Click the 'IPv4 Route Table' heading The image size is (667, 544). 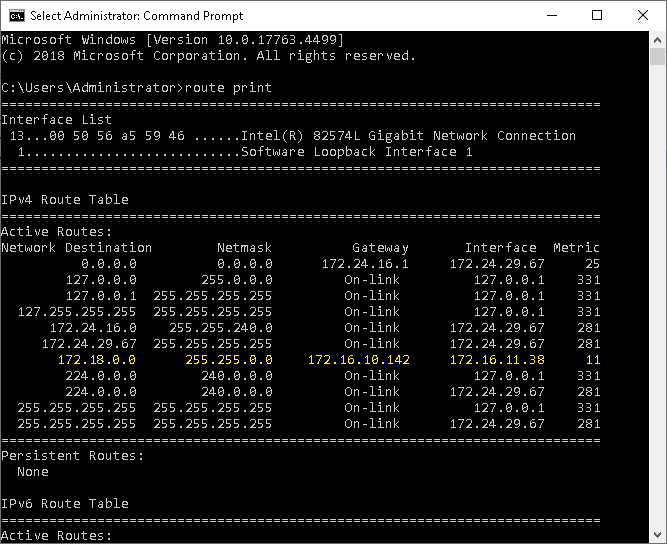(x=65, y=199)
